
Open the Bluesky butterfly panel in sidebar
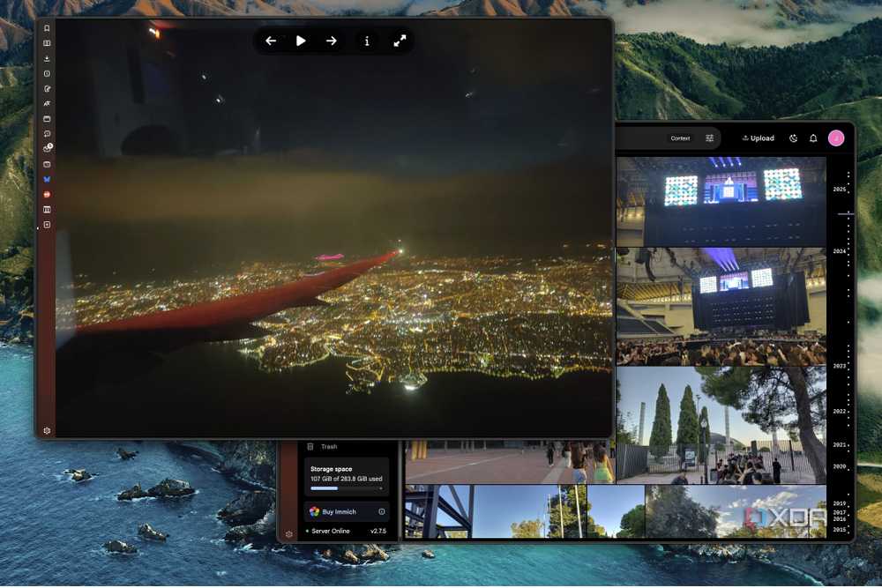47,179
